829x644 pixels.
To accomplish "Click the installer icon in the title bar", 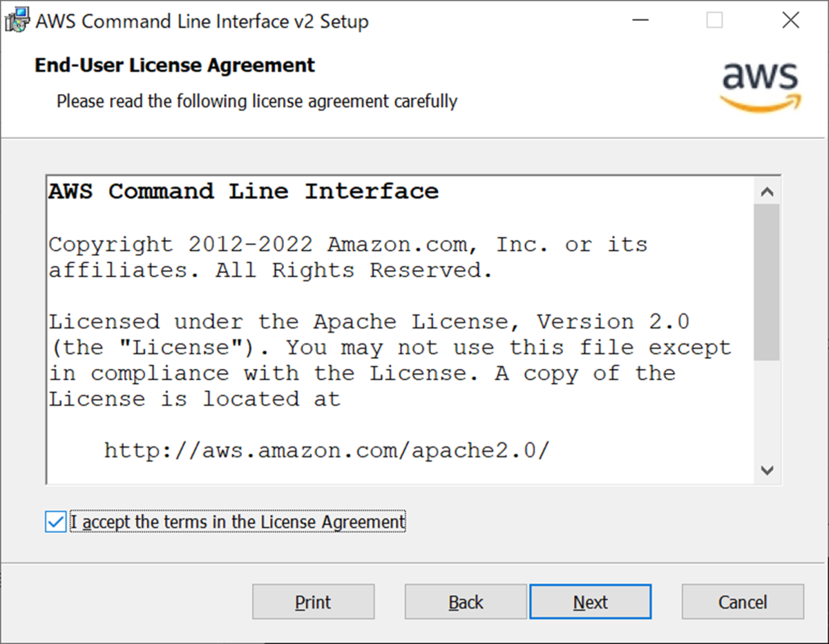I will (17, 21).
